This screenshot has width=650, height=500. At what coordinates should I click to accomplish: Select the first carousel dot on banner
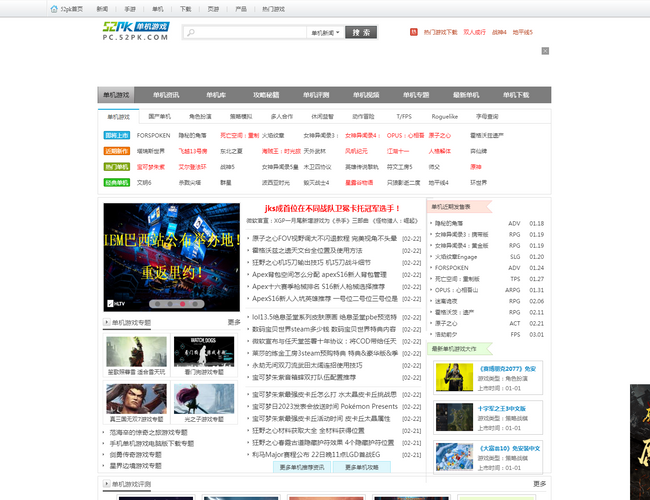[158, 304]
